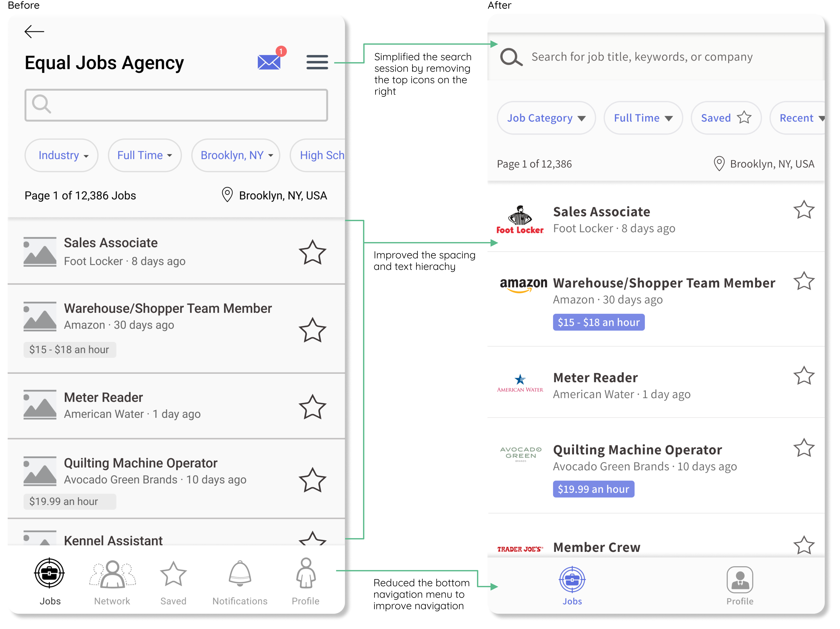840x629 pixels.
Task: Open placeholder image of Quilting Machine Operator listing
Action: [x=40, y=471]
